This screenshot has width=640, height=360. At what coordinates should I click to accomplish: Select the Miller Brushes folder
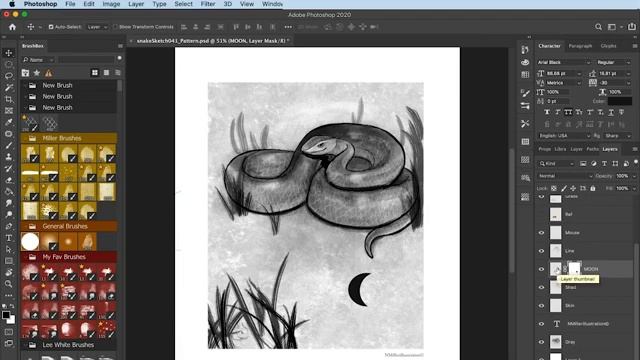[69, 138]
